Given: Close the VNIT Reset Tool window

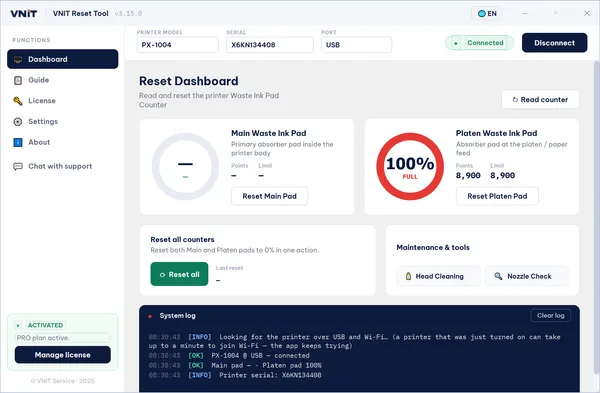Looking at the screenshot, I should (587, 13).
